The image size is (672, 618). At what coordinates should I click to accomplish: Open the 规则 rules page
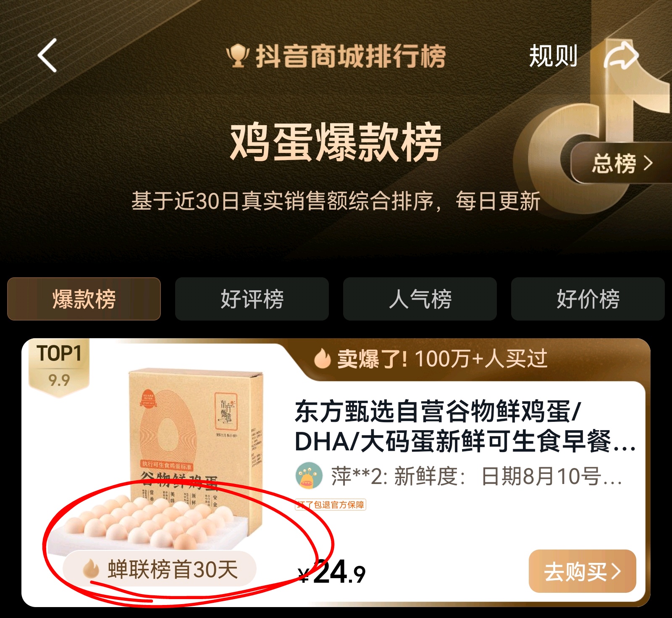pyautogui.click(x=553, y=55)
